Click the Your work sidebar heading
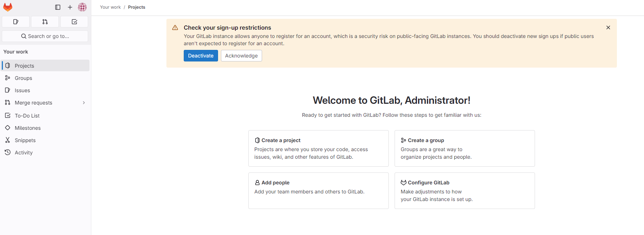This screenshot has width=644, height=235. (16, 52)
